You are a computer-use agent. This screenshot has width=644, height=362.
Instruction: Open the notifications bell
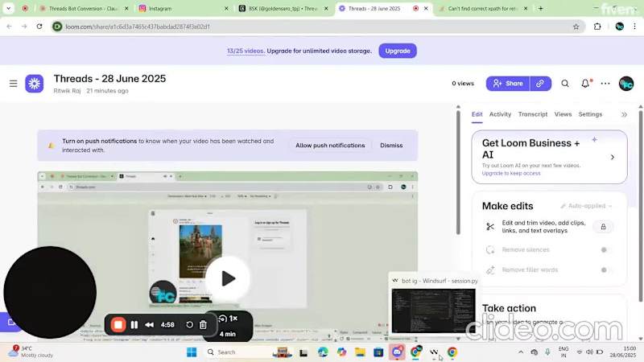pos(585,84)
